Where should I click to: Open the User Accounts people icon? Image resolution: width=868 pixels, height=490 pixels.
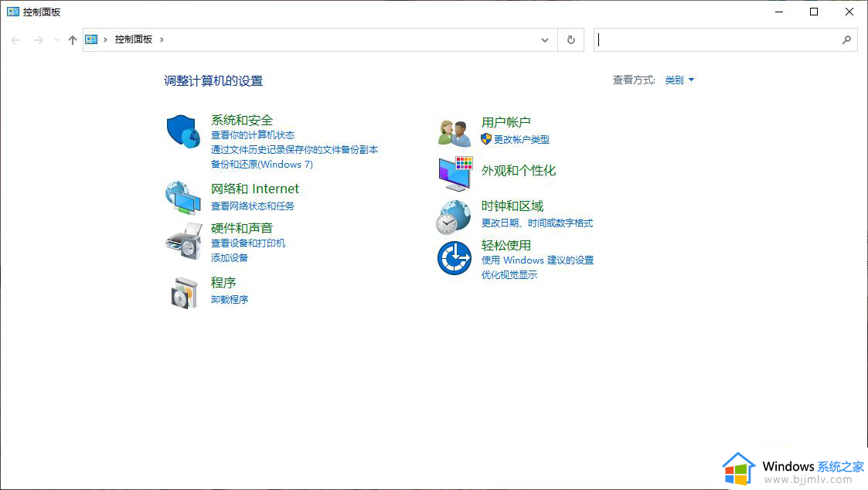click(x=454, y=133)
